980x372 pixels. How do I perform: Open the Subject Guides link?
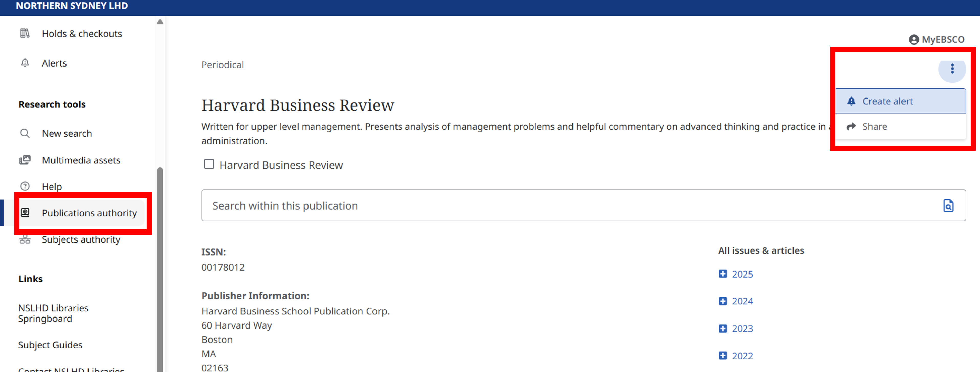pos(50,345)
